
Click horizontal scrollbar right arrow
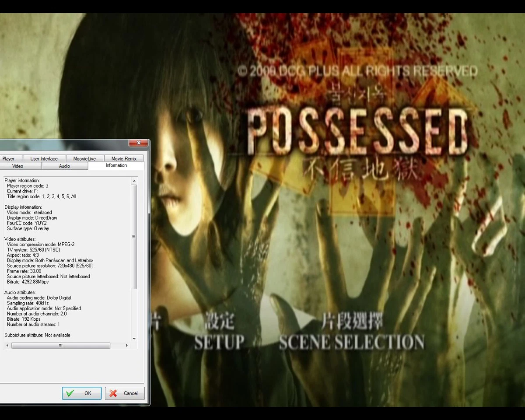click(127, 346)
